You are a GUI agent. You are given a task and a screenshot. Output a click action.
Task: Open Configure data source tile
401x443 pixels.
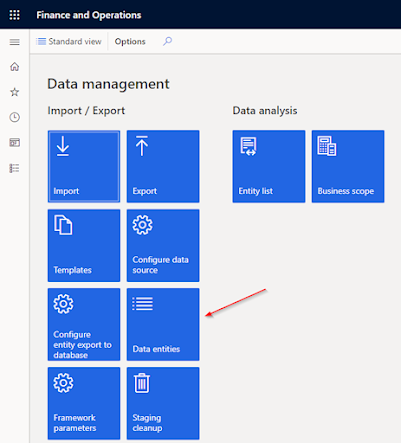point(163,245)
